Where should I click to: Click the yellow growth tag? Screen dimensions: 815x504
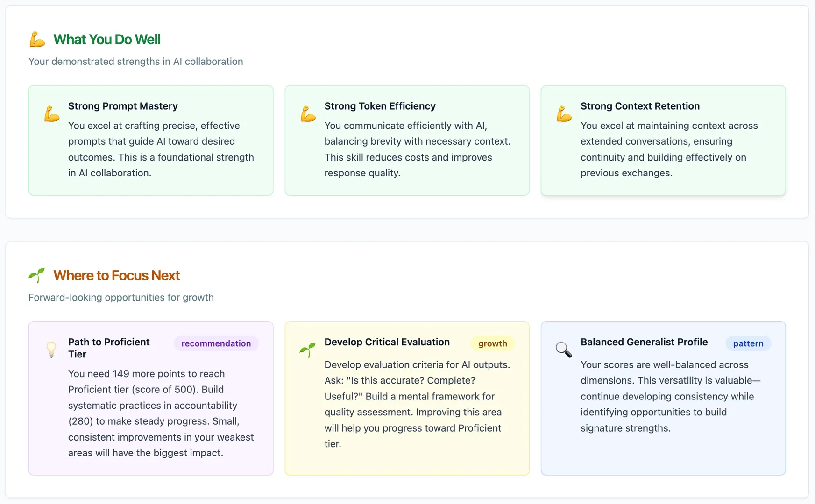492,343
